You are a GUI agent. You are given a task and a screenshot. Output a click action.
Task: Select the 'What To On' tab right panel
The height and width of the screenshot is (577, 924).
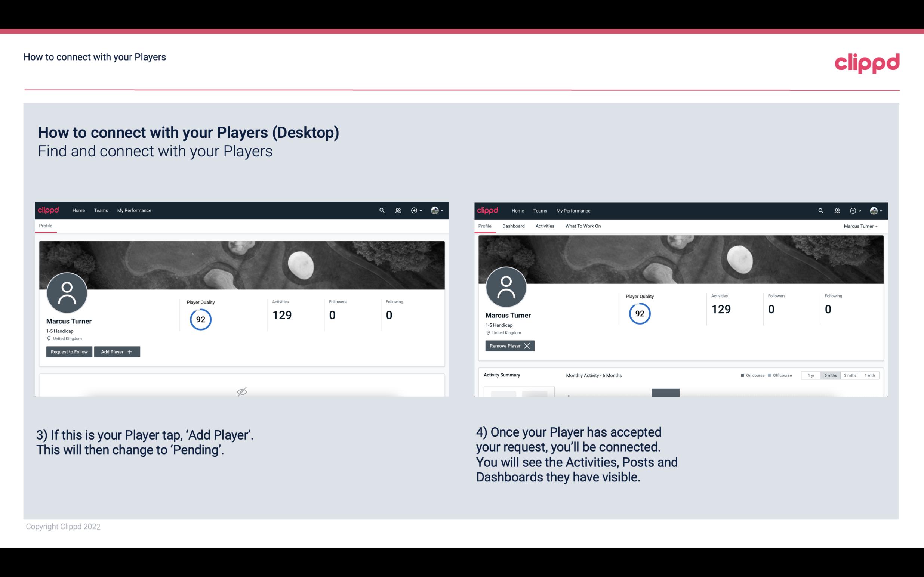tap(582, 226)
